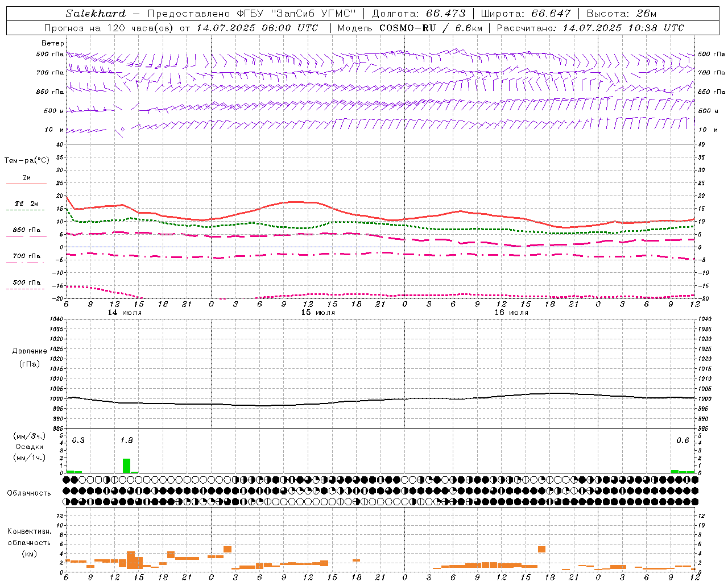Image resolution: width=728 pixels, height=582 pixels.
Task: Click the "Широта: 66.647" header field
Action: pyautogui.click(x=526, y=14)
